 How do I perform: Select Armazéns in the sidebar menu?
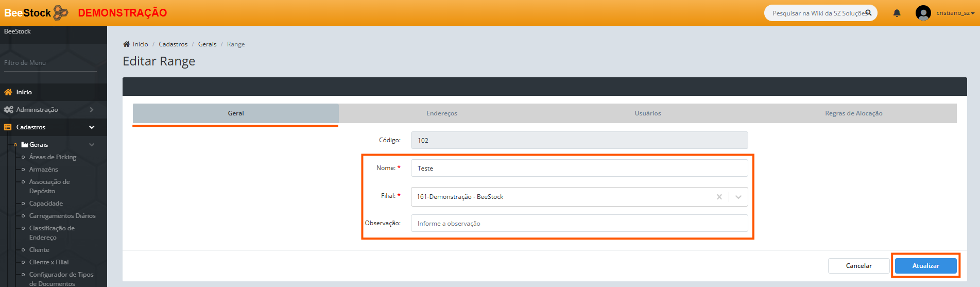tap(44, 170)
